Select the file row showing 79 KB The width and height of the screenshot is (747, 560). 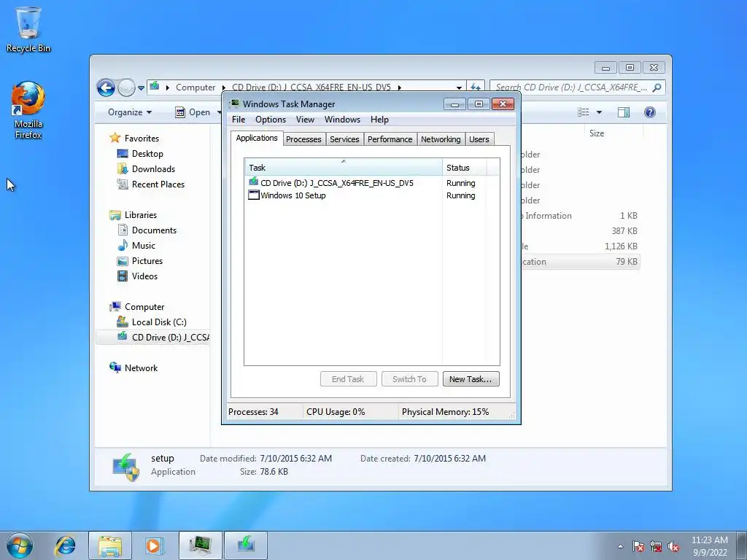tap(580, 262)
